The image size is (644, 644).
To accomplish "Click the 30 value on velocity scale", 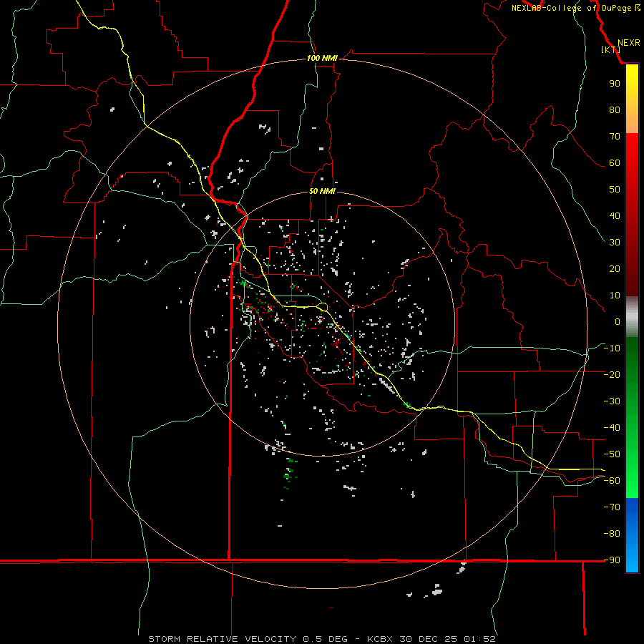I will 615,243.
